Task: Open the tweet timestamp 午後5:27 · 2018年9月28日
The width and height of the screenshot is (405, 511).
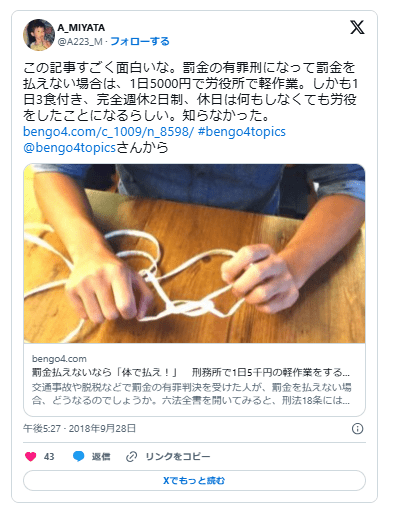Action: pos(79,428)
